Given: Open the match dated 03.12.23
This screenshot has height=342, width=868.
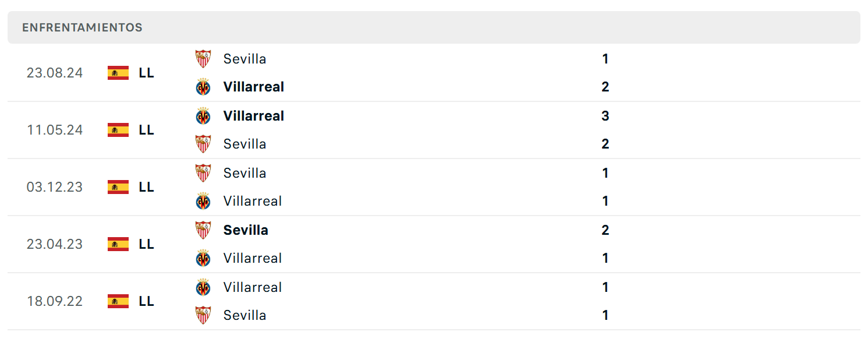Looking at the screenshot, I should click(434, 187).
